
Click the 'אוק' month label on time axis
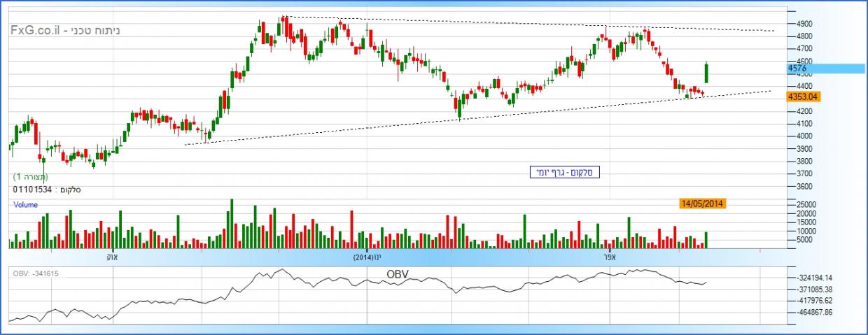[112, 257]
